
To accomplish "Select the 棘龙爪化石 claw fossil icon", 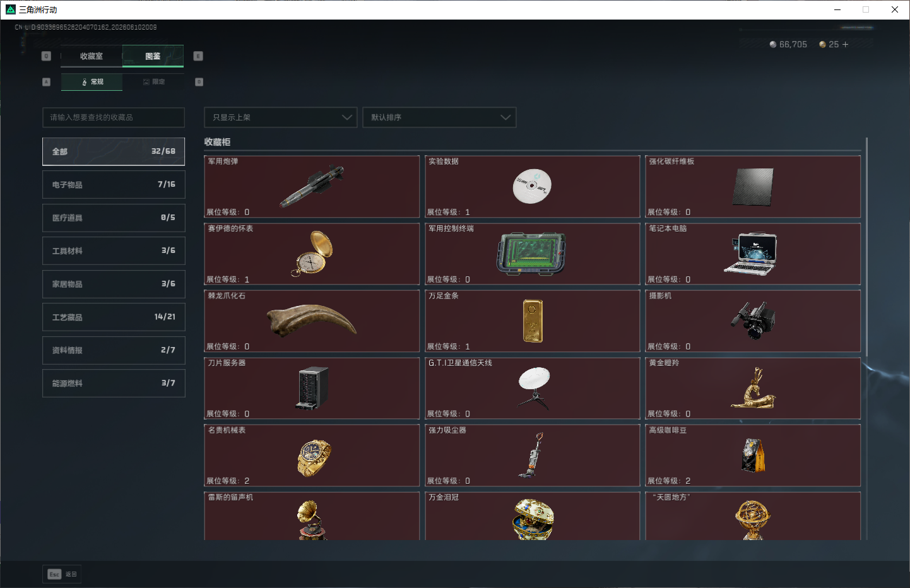I will coord(312,320).
